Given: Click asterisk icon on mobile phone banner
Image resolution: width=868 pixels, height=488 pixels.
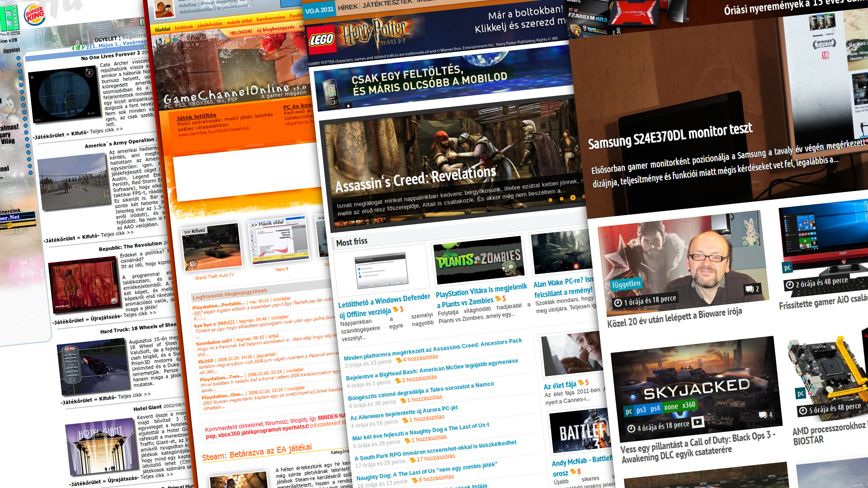Looking at the screenshot, I should click(x=348, y=106).
